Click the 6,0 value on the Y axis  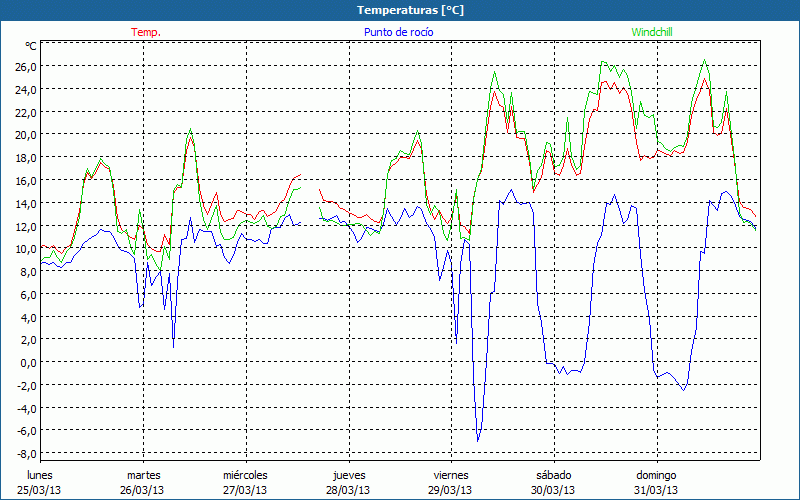point(26,295)
